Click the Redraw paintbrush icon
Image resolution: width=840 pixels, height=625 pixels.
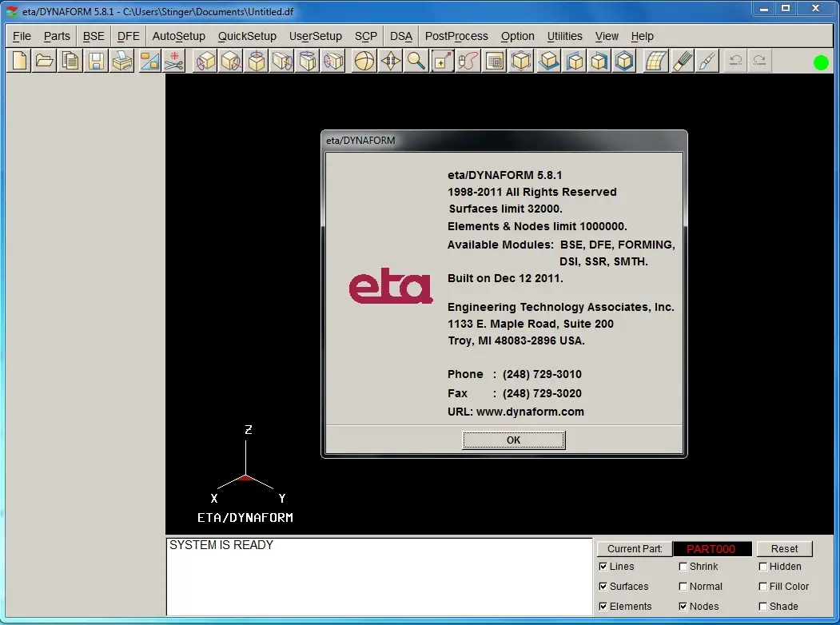pos(707,61)
